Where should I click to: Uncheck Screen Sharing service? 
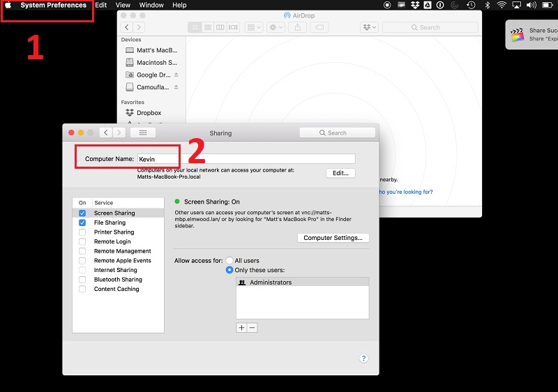(x=82, y=213)
